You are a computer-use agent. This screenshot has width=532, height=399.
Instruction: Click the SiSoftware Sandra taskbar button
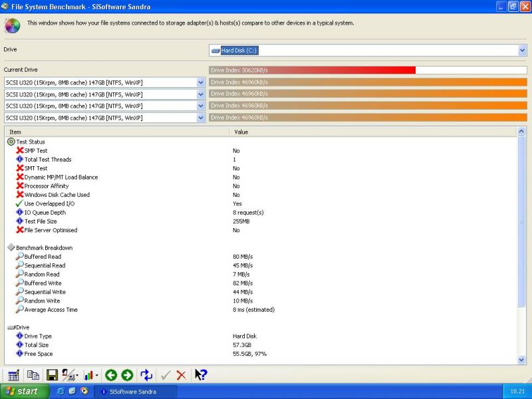(136, 391)
